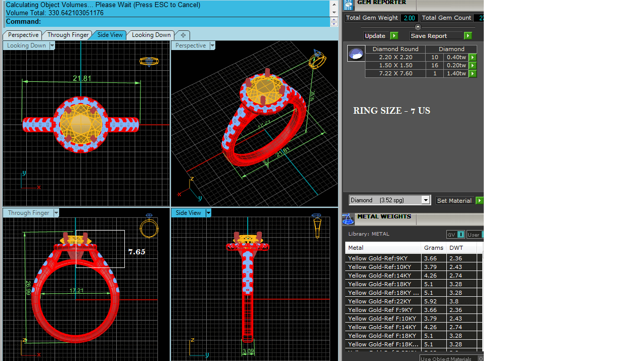Click green arrow for 7.22 X 7.60 row
This screenshot has height=361, width=644.
(473, 74)
